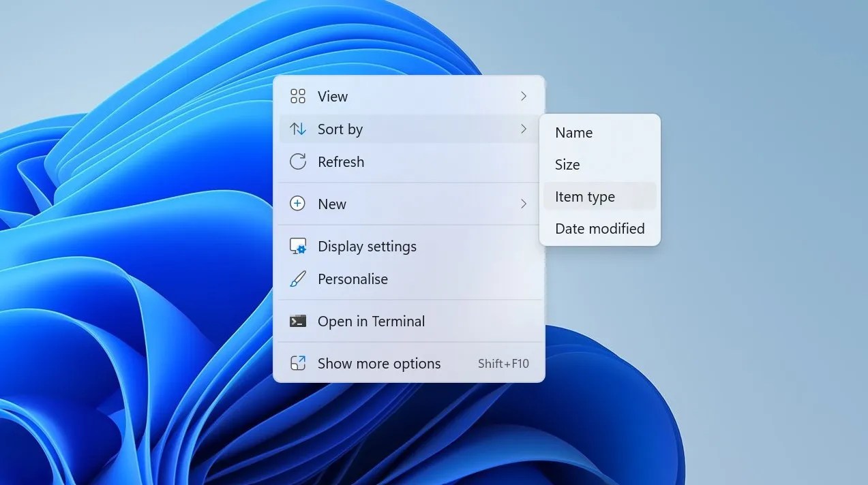Screen dimensions: 868x485
Task: Click the Display settings monitor icon
Action: [297, 246]
